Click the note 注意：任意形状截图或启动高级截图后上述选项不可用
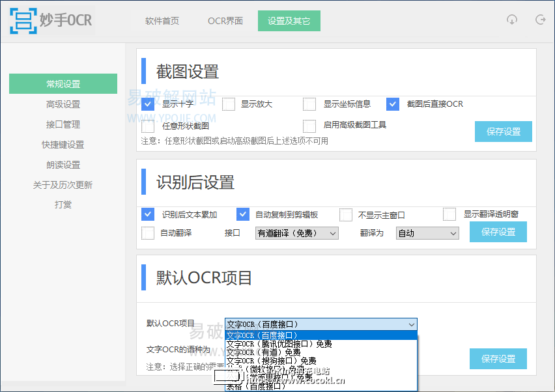The height and width of the screenshot is (392, 555). (235, 141)
